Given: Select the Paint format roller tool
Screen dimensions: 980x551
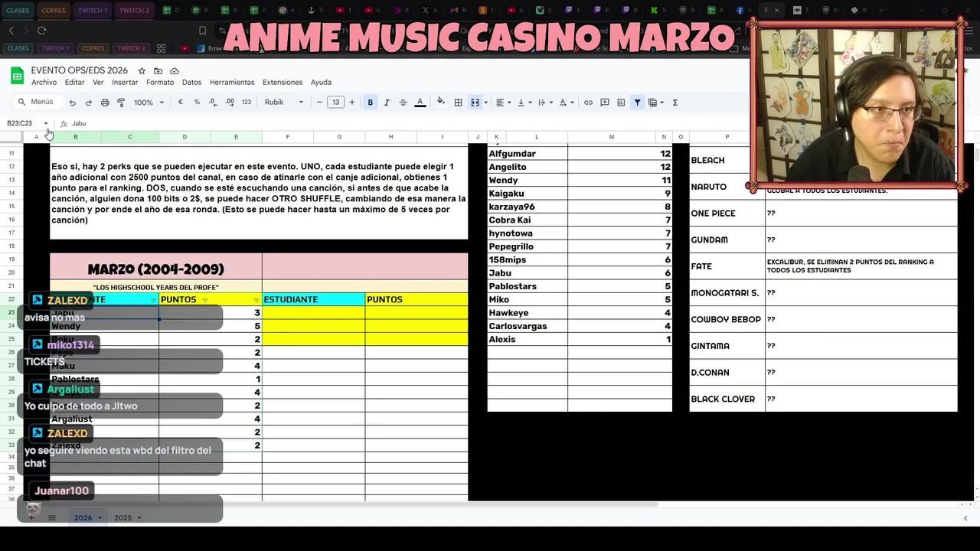Looking at the screenshot, I should coord(121,103).
